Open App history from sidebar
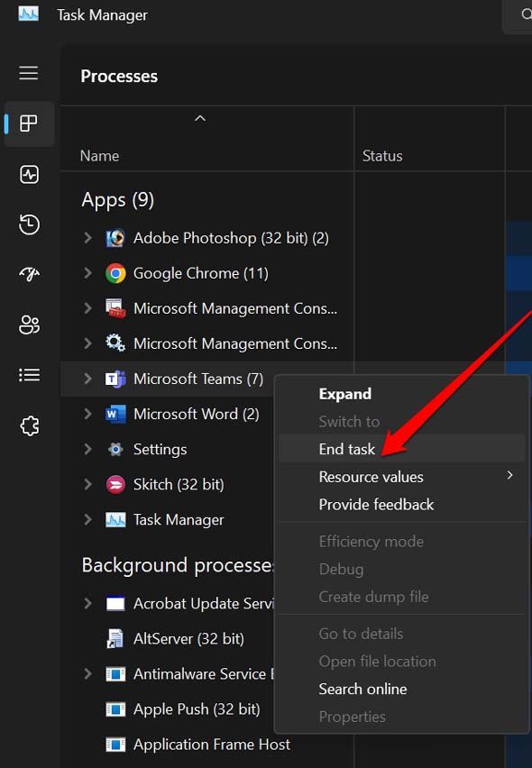The height and width of the screenshot is (768, 532). (29, 224)
